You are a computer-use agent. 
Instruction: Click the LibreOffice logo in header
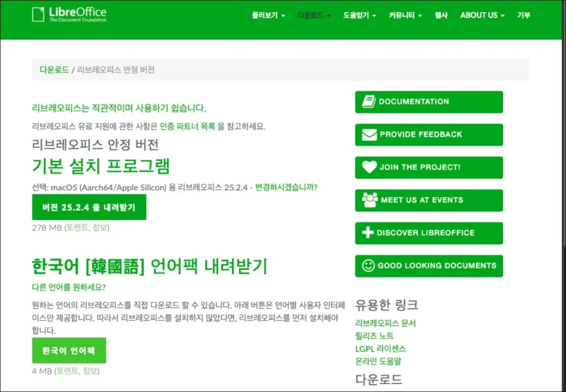tap(69, 14)
